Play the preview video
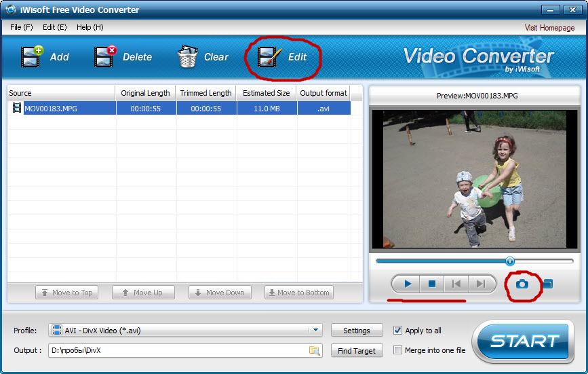Screen dimensions: 588x374 pyautogui.click(x=408, y=284)
